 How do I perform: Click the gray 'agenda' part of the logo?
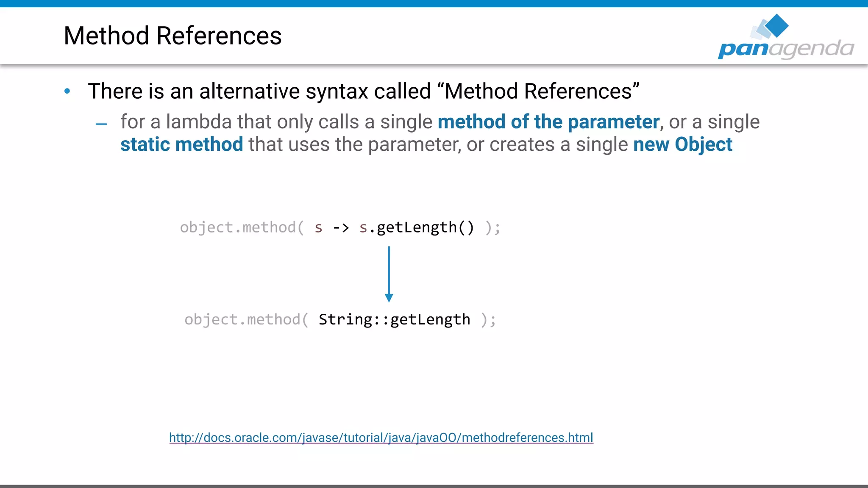click(811, 49)
